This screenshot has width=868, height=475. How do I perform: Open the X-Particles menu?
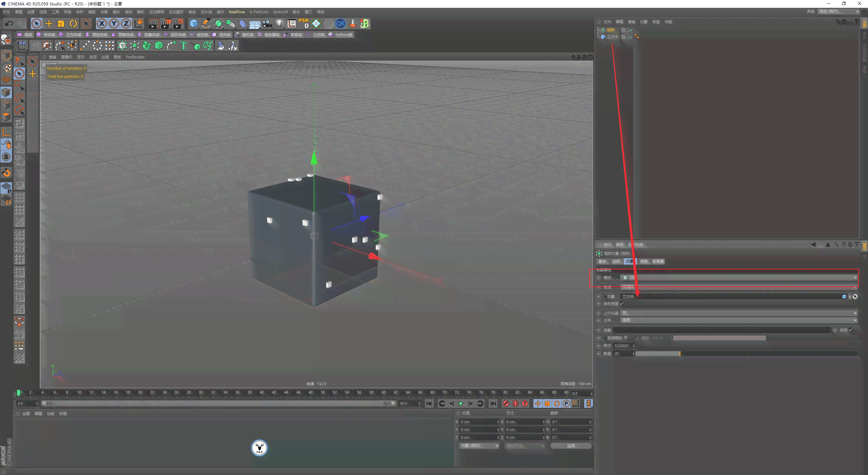(259, 12)
